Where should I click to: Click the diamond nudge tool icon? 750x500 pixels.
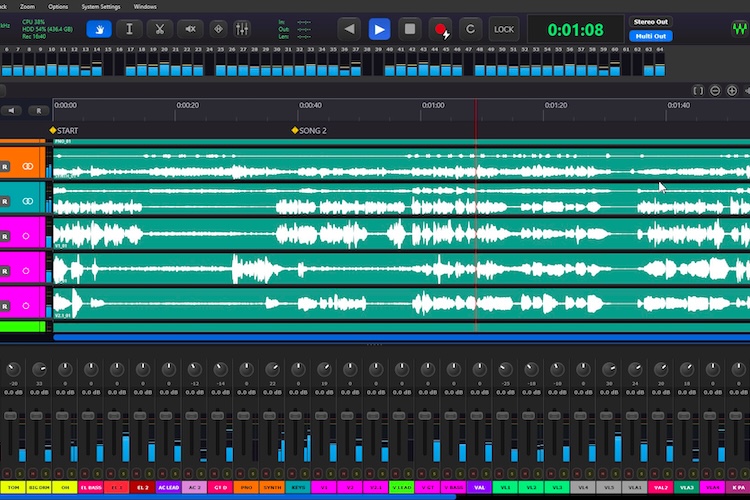click(x=219, y=29)
